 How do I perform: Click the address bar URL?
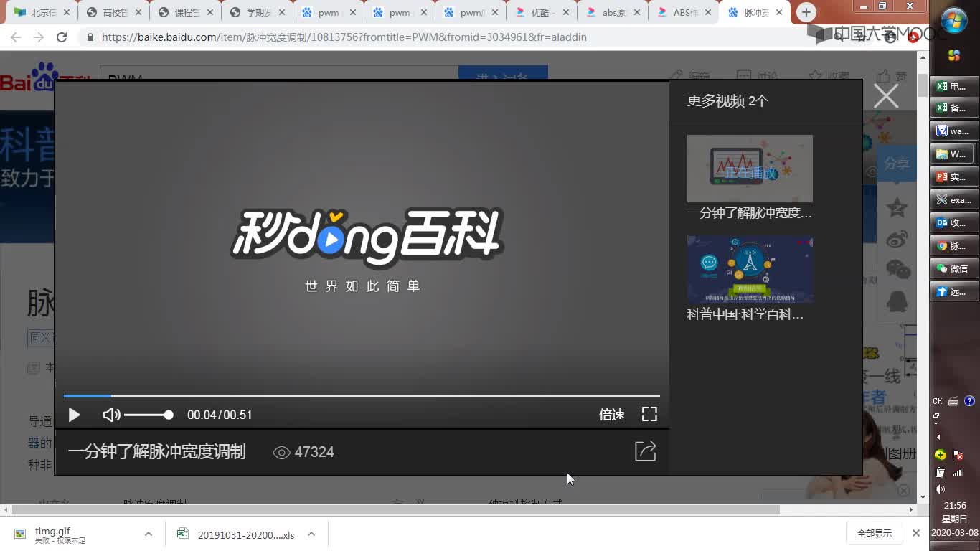coord(344,37)
